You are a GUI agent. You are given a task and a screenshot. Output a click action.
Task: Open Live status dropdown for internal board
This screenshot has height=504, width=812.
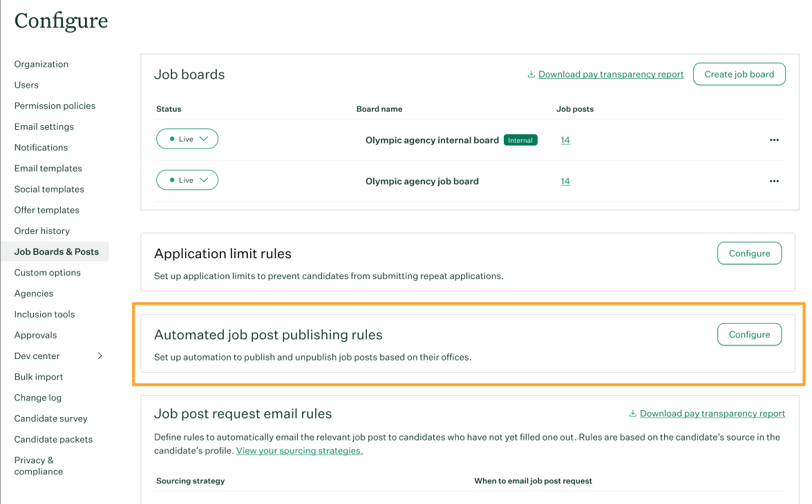point(187,139)
